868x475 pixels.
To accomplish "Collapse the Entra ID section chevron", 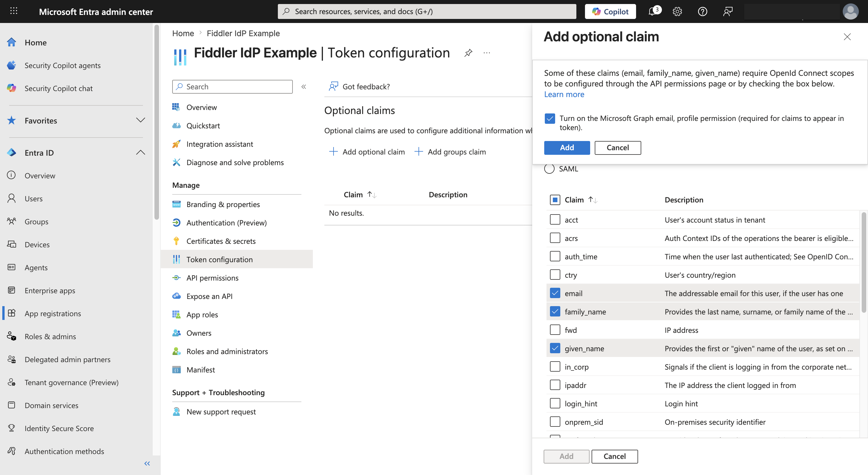I will tap(140, 152).
